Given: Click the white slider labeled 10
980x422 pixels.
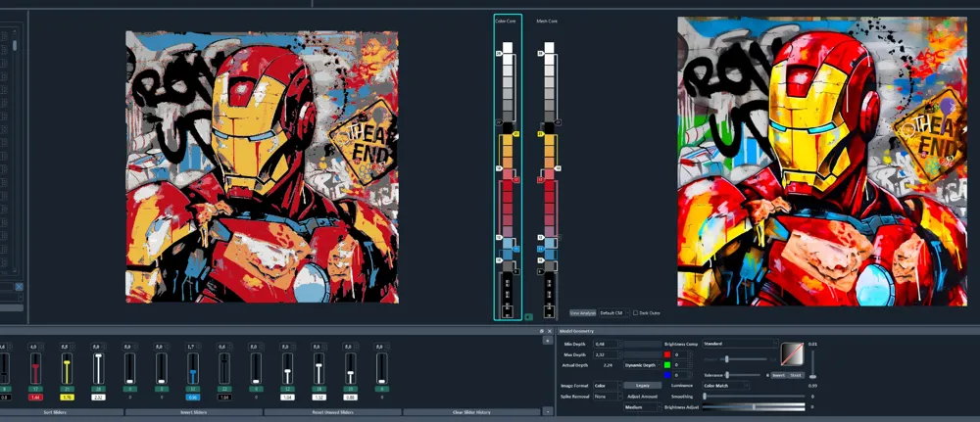Looking at the screenshot, I should (350, 368).
